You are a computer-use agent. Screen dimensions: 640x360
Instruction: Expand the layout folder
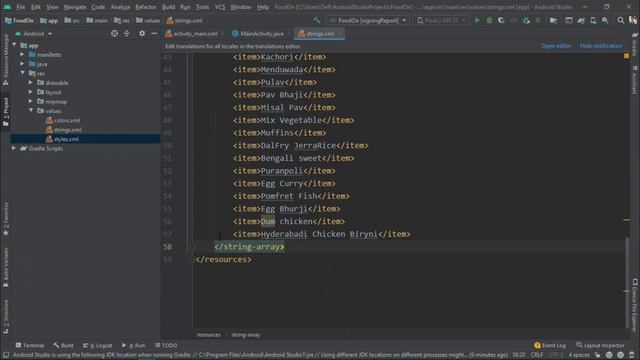tap(31, 92)
